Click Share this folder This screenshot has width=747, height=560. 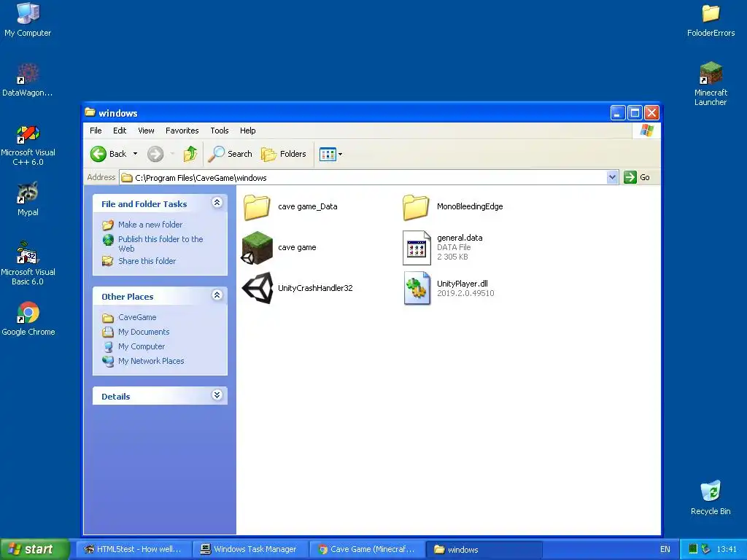click(x=147, y=261)
